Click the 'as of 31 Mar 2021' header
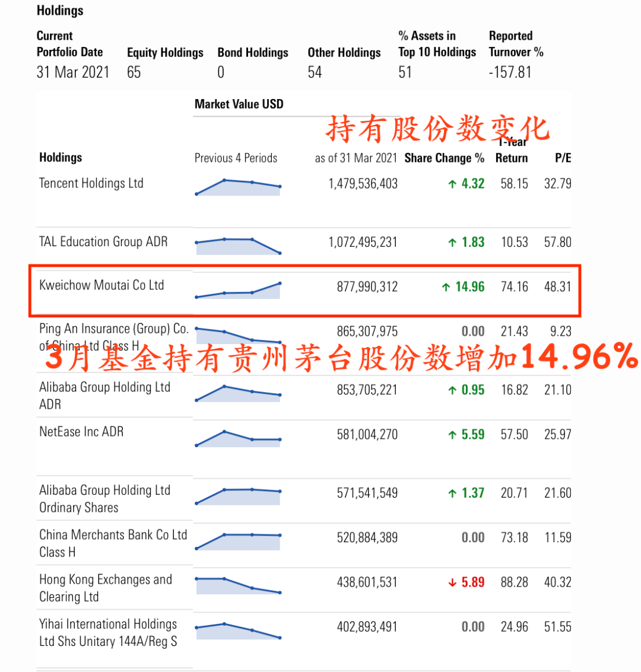The width and height of the screenshot is (641, 672). pos(356,158)
